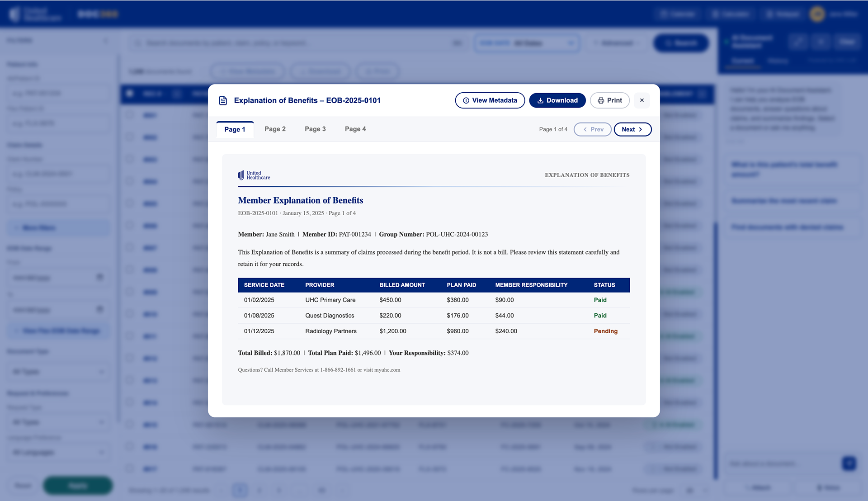Check the checkbox next to the second document row
The width and height of the screenshot is (868, 501).
coord(130,137)
